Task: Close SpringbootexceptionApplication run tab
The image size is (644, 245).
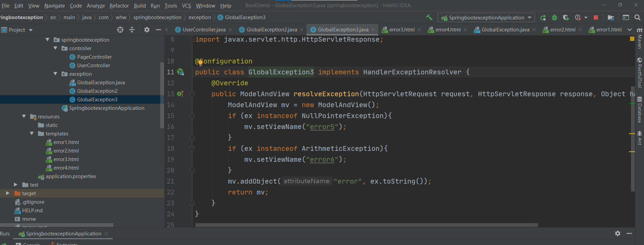Action: point(106,234)
